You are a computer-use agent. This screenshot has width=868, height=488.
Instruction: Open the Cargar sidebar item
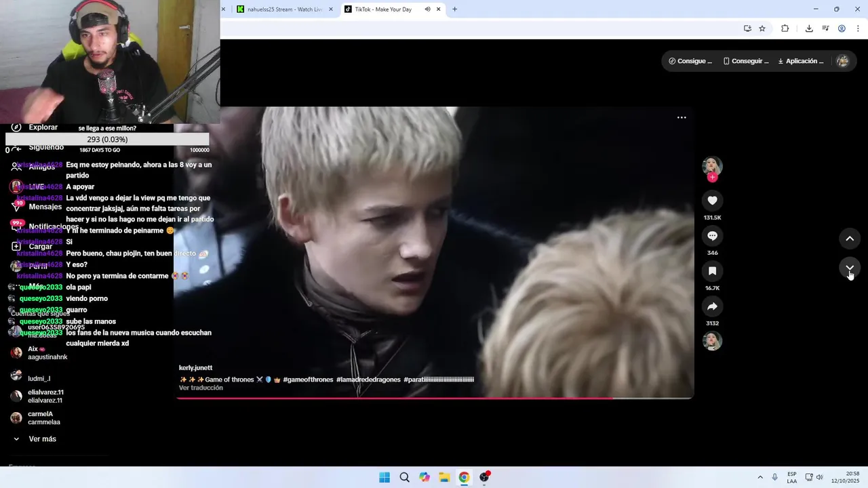click(31, 247)
